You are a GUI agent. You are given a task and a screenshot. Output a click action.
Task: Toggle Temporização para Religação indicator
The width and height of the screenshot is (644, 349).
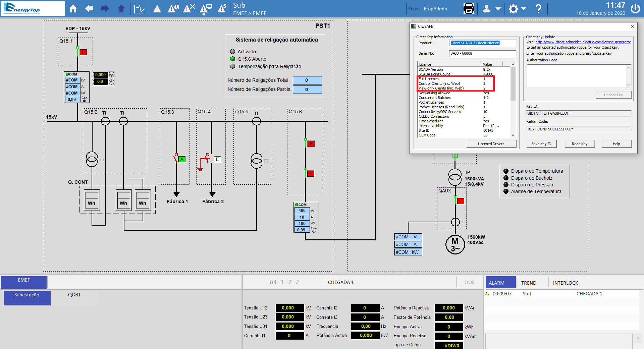click(232, 66)
